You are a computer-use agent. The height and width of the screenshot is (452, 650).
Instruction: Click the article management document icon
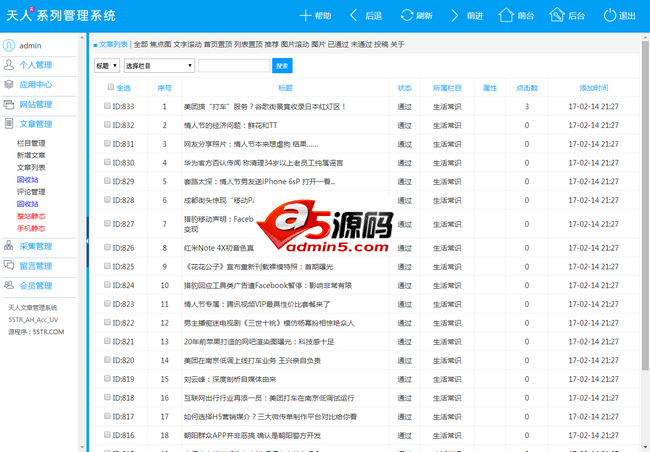pos(9,124)
